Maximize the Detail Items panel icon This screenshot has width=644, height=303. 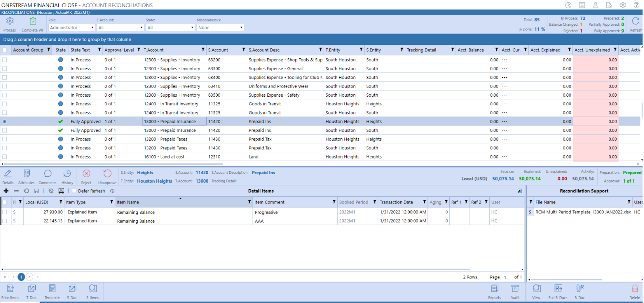tap(520, 191)
